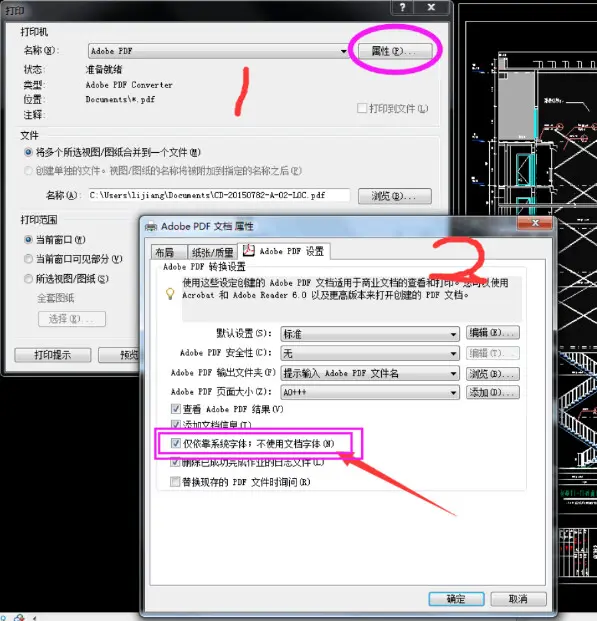The width and height of the screenshot is (597, 621).
Task: Click the 选择 sheets selection button
Action: (x=72, y=319)
